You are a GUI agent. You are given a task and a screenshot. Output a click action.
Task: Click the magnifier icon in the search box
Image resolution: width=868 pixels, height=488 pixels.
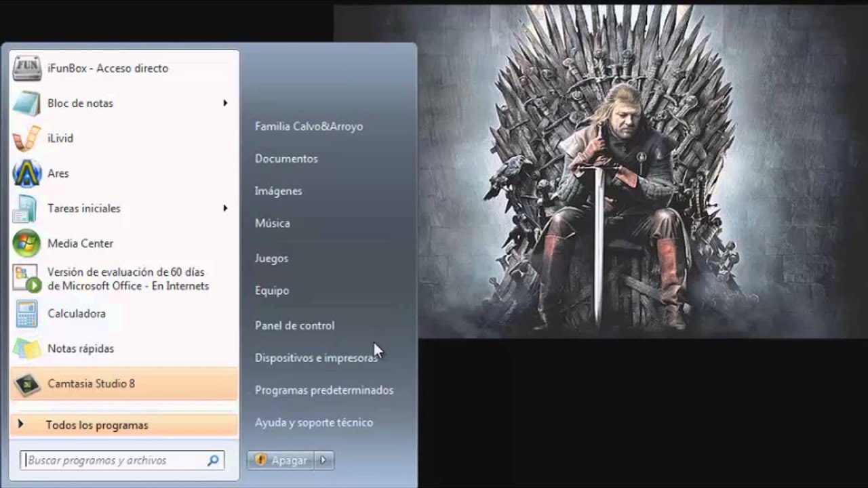(x=213, y=460)
